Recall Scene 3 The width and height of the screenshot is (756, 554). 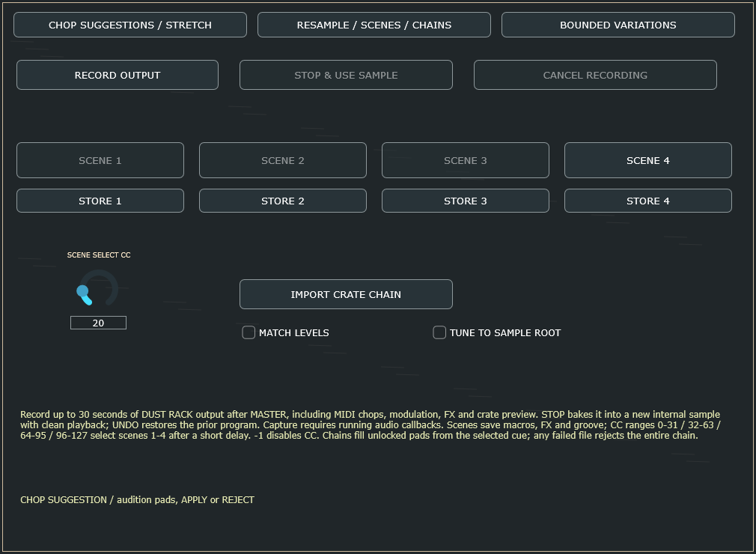466,160
